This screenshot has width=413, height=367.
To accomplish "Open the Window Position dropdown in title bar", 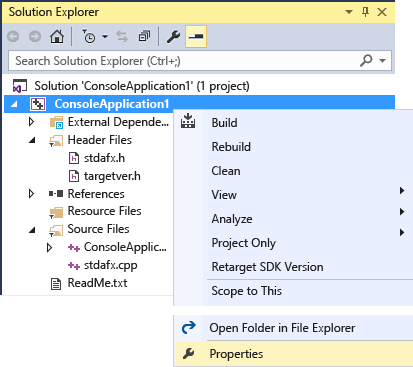I will tap(349, 12).
